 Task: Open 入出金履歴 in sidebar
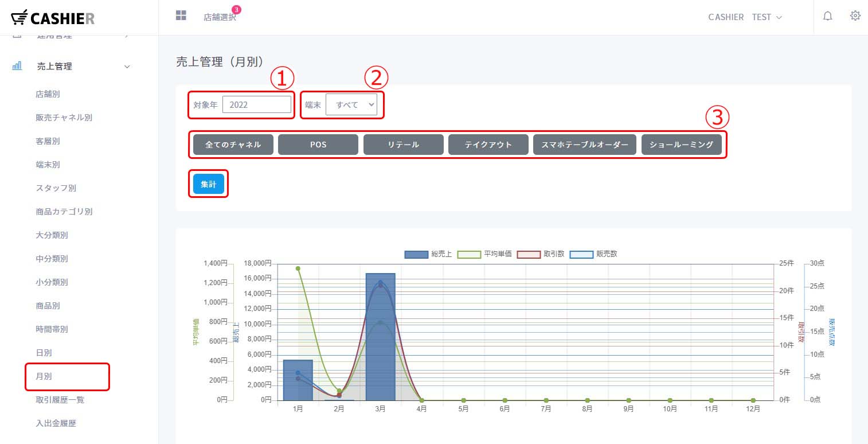pos(56,423)
